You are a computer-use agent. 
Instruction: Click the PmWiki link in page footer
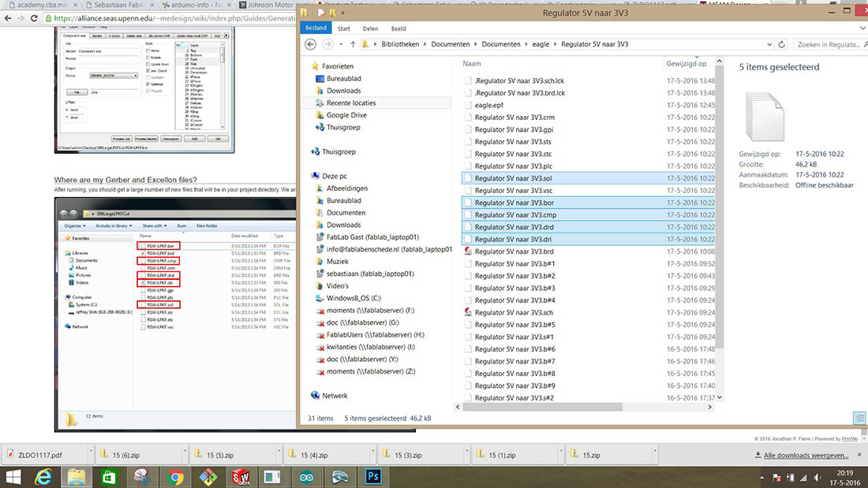(x=849, y=439)
